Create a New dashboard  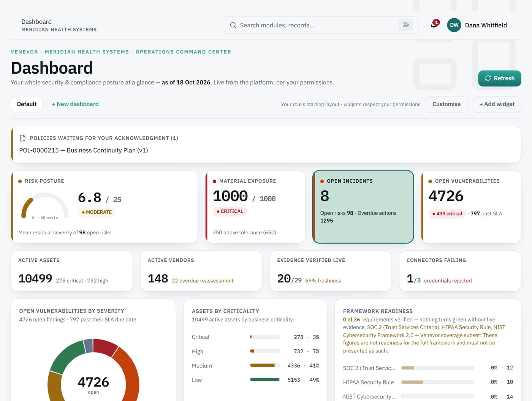pyautogui.click(x=75, y=104)
